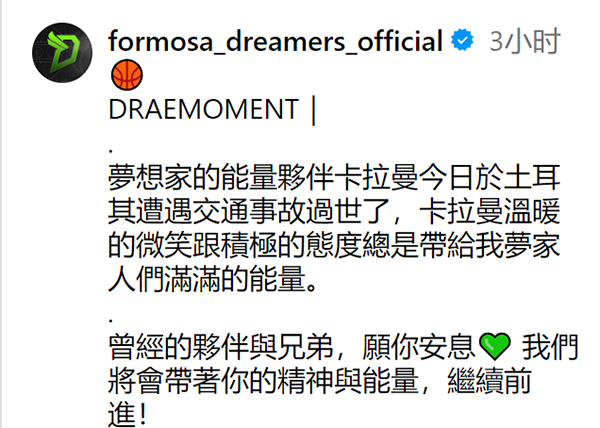Click the phrase 曾經的夥伴與兄弟
The width and height of the screenshot is (600, 428).
tap(221, 347)
